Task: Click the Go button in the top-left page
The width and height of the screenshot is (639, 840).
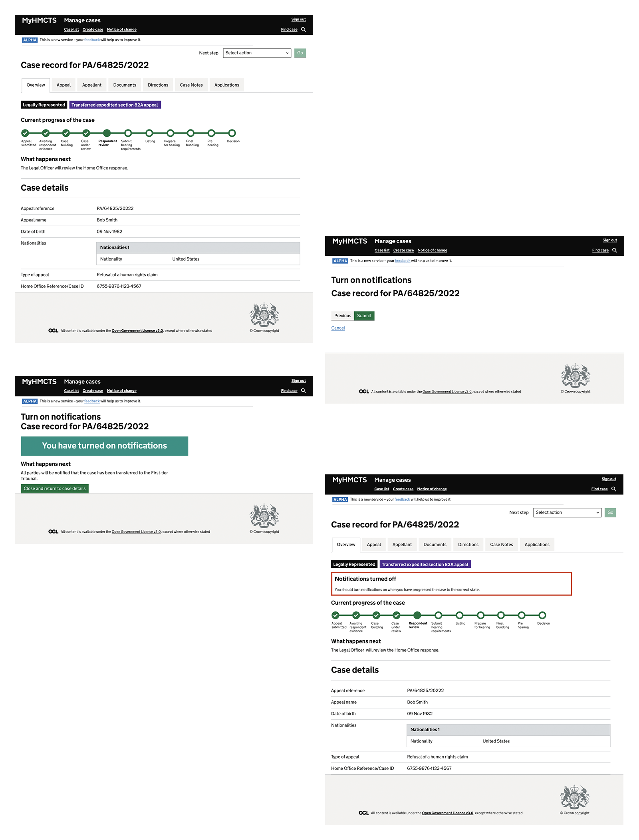Action: point(300,53)
